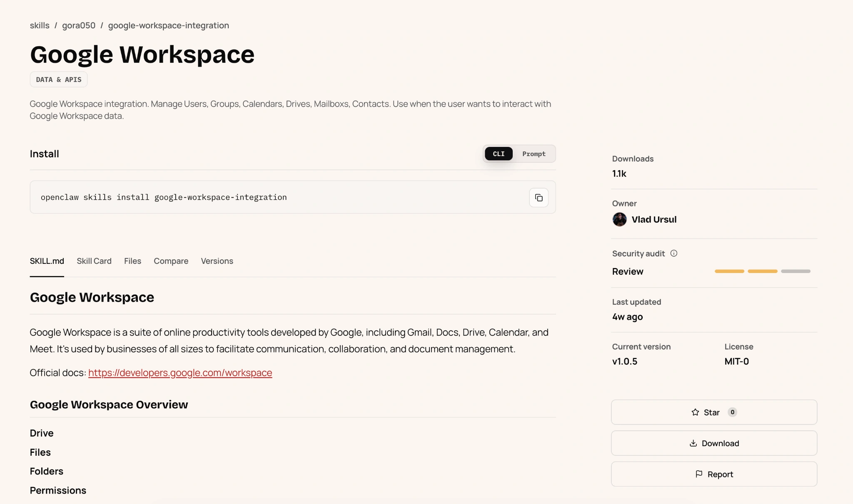Click the DATA & APIS category tag
853x504 pixels.
59,79
